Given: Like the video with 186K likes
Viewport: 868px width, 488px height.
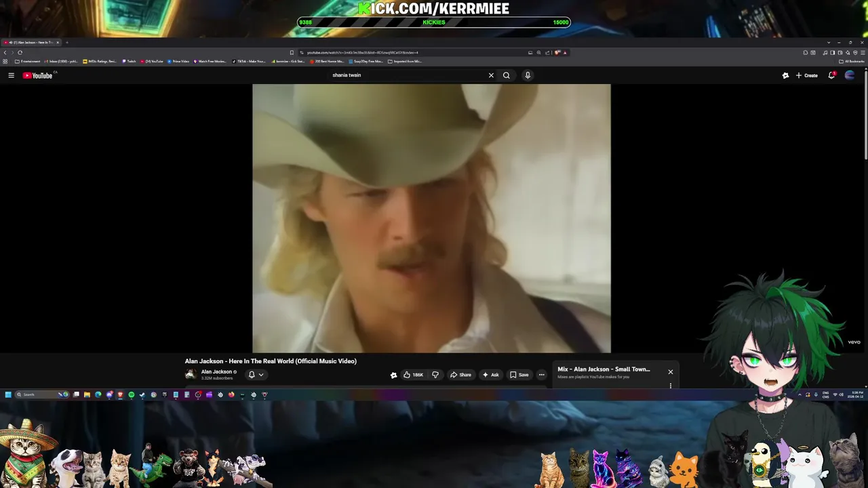Looking at the screenshot, I should pyautogui.click(x=413, y=375).
